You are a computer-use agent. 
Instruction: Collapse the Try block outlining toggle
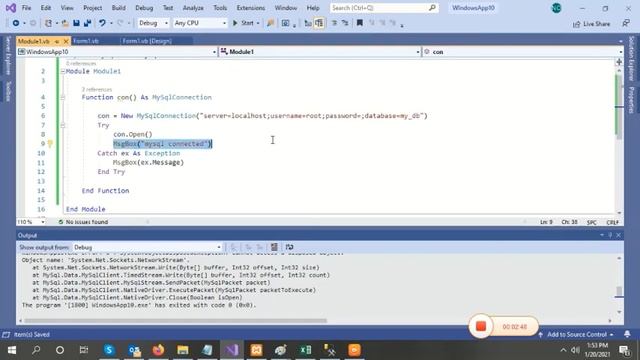pos(63,125)
